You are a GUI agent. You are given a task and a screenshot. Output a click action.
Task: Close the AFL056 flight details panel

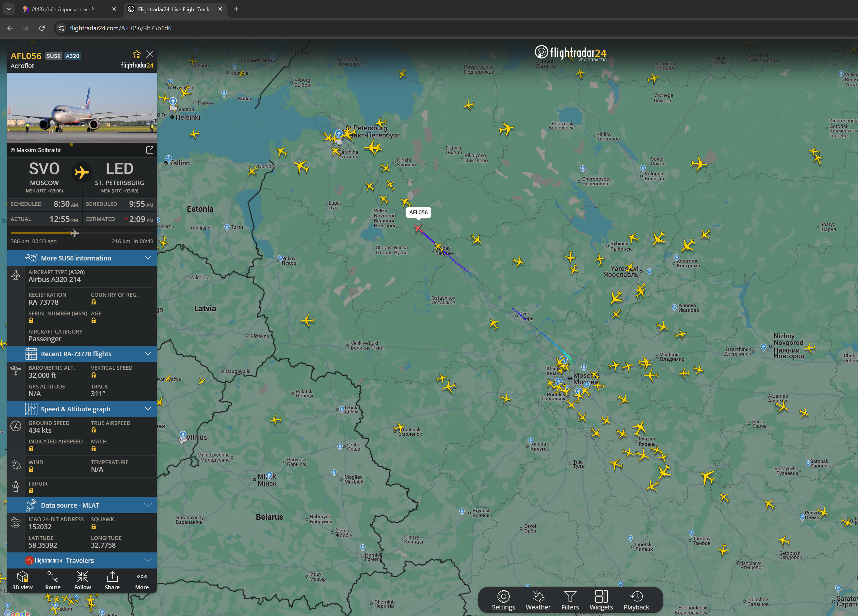pos(150,54)
